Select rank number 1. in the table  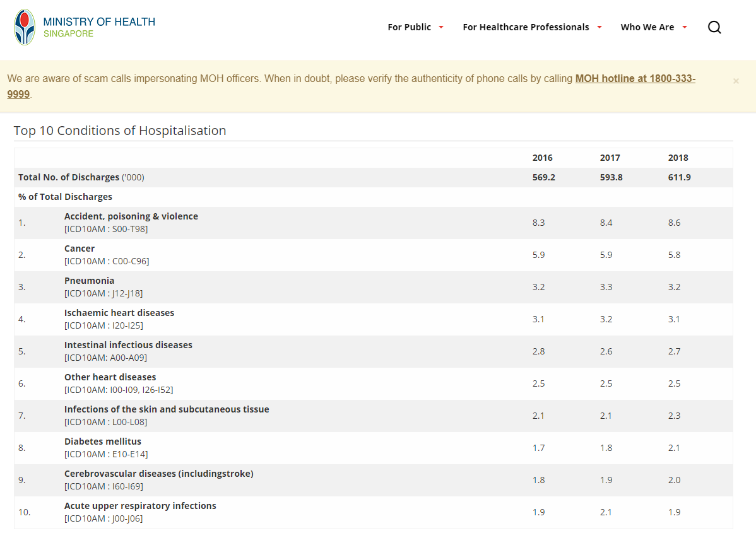click(21, 223)
